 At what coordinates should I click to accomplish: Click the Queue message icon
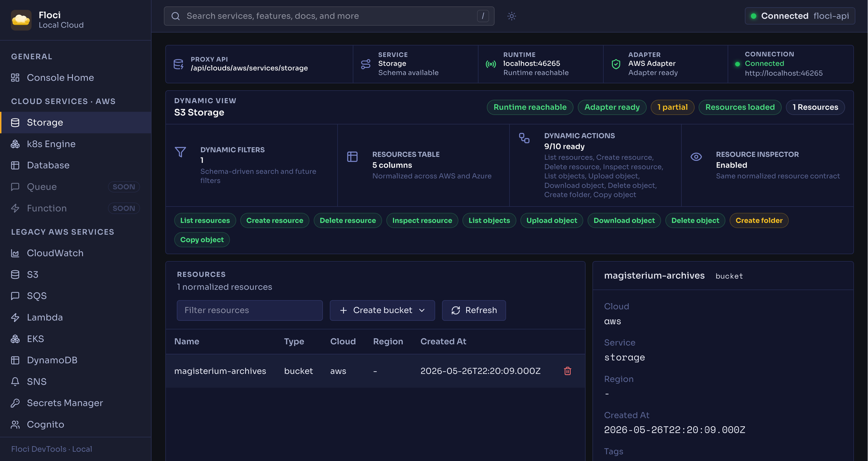[x=15, y=187]
